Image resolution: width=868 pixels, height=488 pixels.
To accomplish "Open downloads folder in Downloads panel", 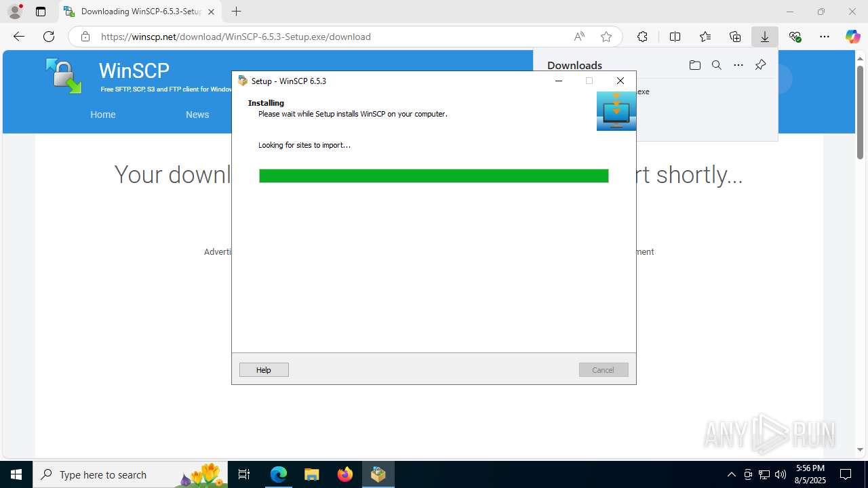I will pos(694,65).
